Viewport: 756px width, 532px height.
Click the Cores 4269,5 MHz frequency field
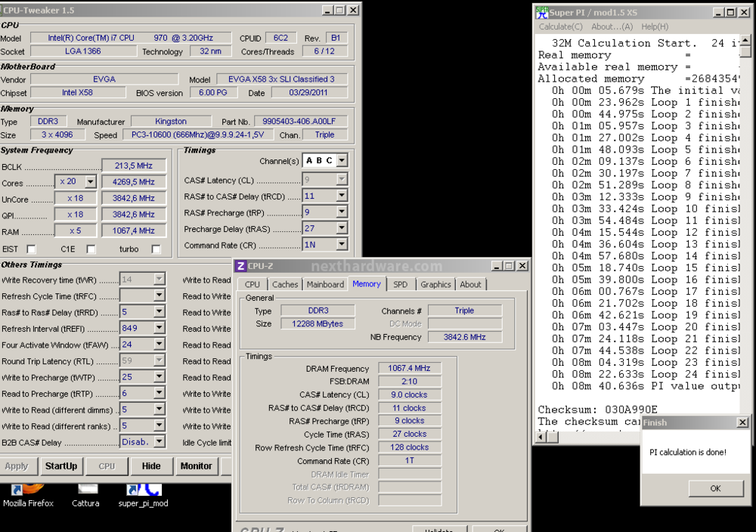(134, 182)
